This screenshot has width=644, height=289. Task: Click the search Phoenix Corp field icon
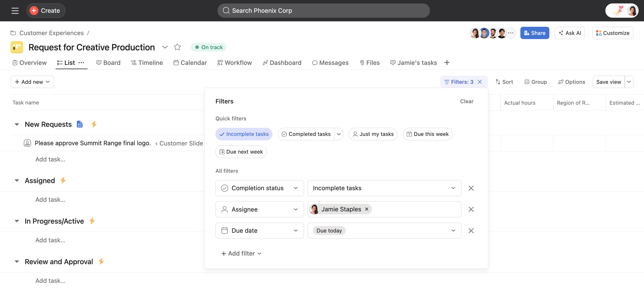coord(226,11)
